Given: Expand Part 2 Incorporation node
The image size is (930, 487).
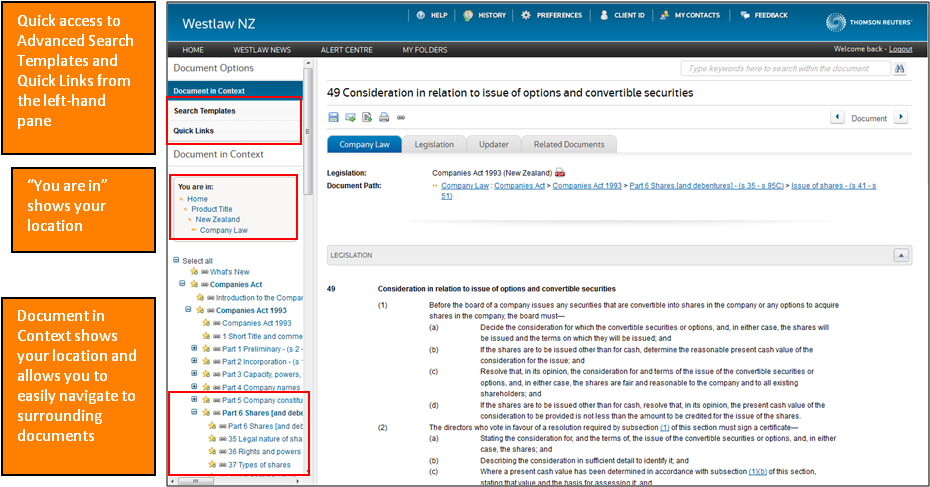Looking at the screenshot, I should point(194,361).
